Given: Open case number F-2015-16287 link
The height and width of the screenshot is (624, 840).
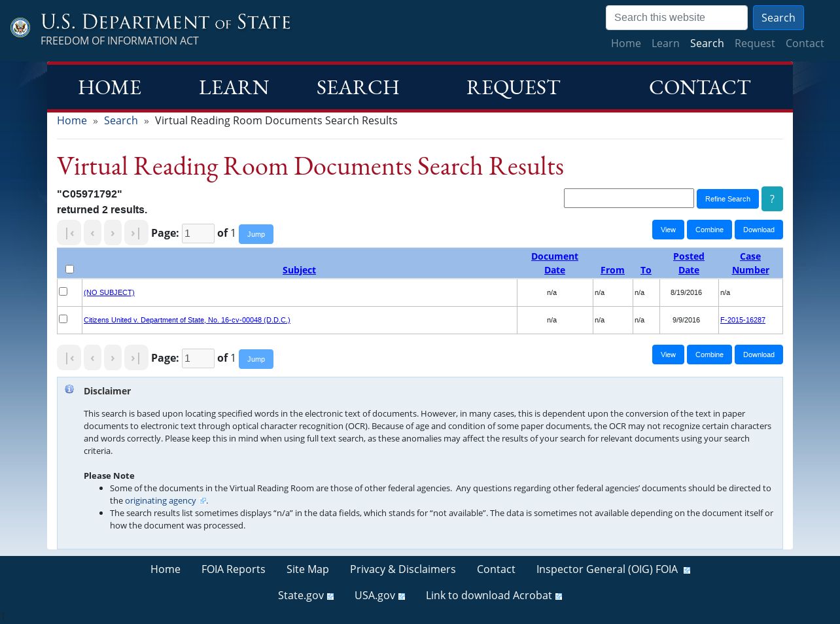Looking at the screenshot, I should coord(743,320).
